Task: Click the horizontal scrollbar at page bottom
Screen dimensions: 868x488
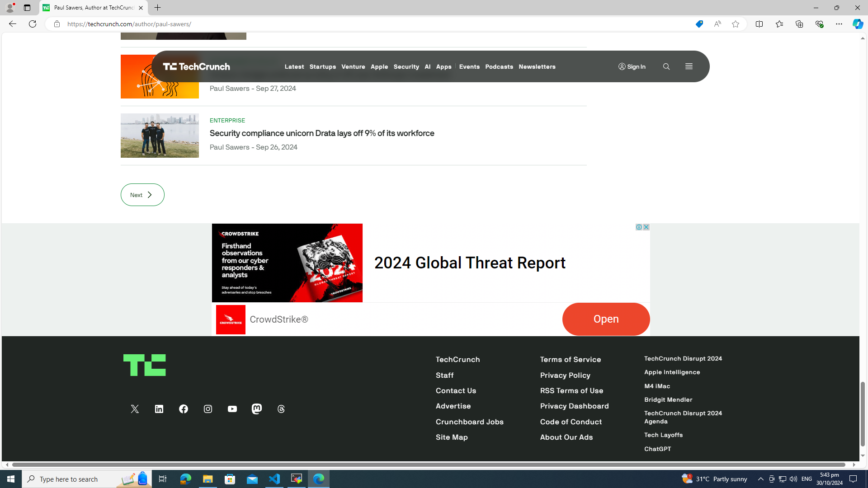Action: pos(428,465)
